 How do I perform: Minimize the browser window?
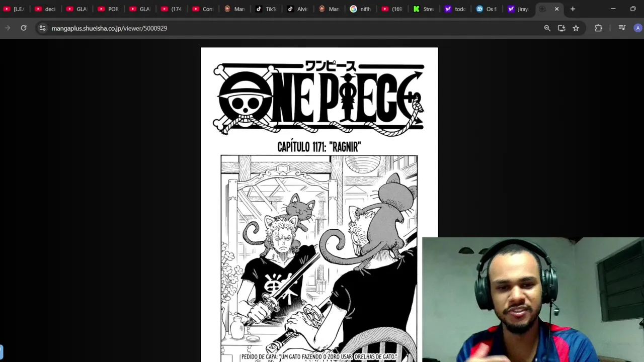tap(613, 9)
